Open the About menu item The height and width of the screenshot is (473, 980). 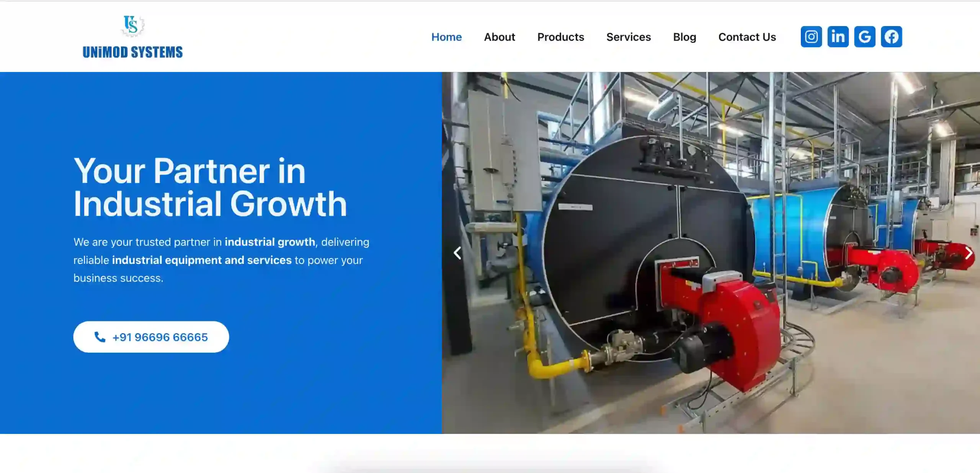499,37
